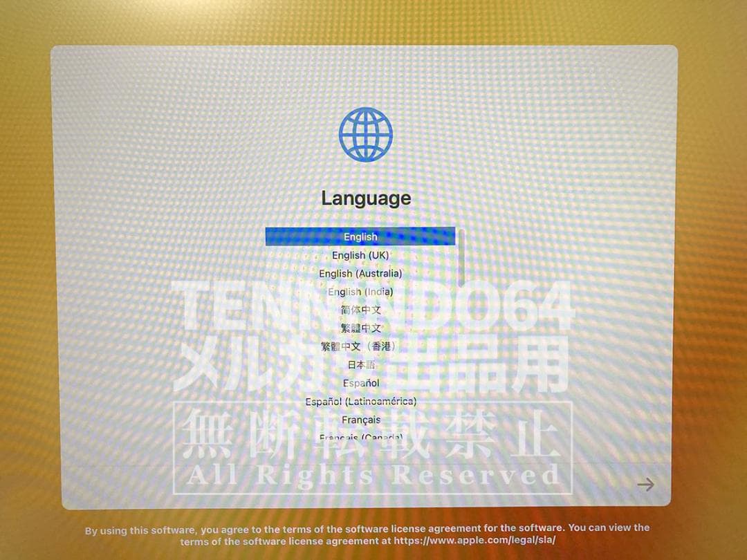Select Español from the language list

[360, 383]
